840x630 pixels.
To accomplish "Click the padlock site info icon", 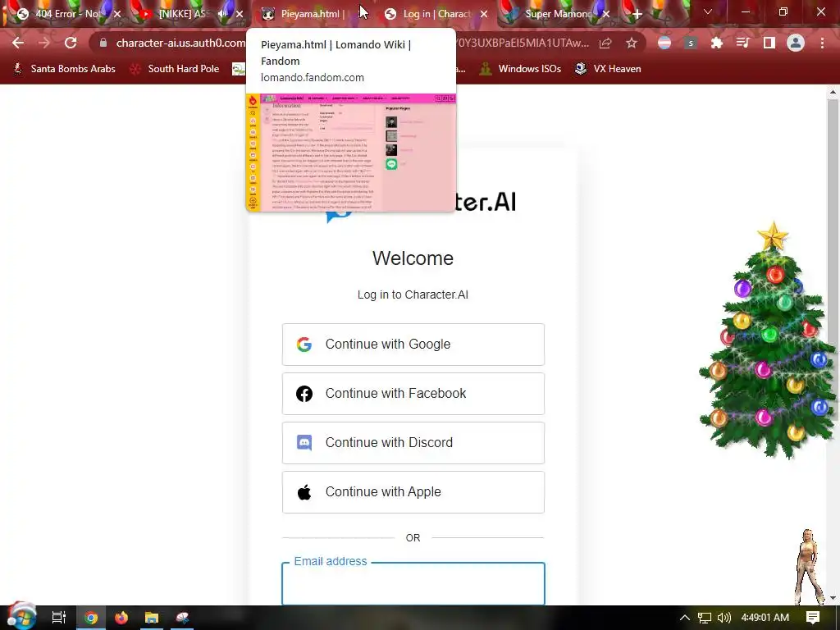I will [103, 43].
